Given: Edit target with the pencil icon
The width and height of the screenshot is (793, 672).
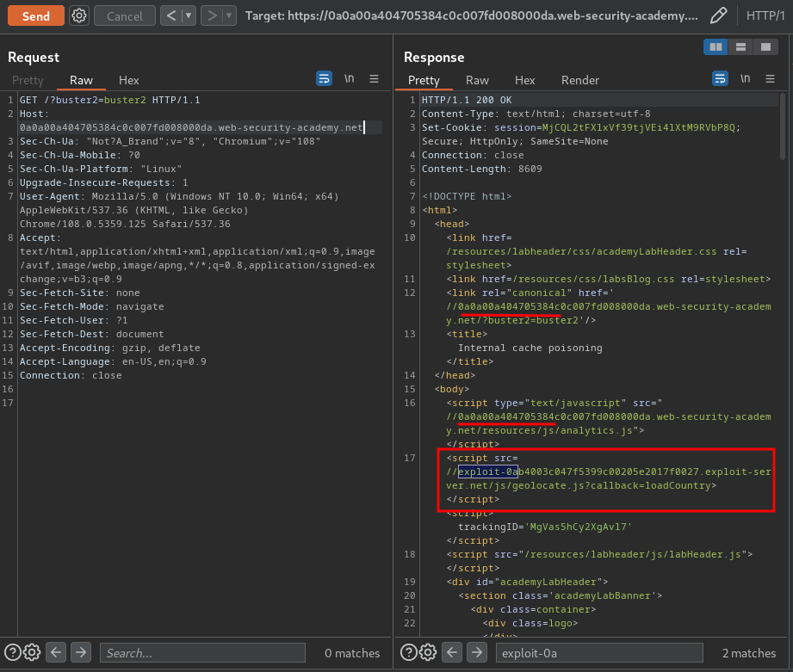Looking at the screenshot, I should coord(718,15).
